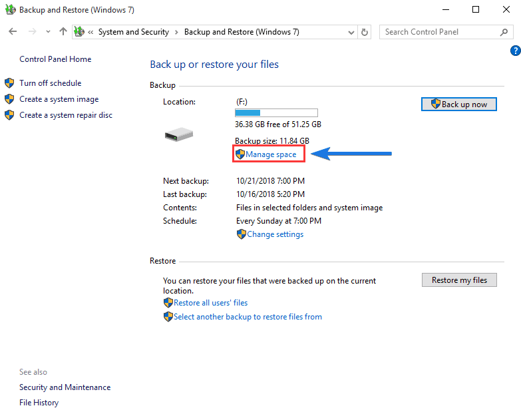Open Change settings link
Viewport: 521px width, 420px height.
[x=275, y=234]
